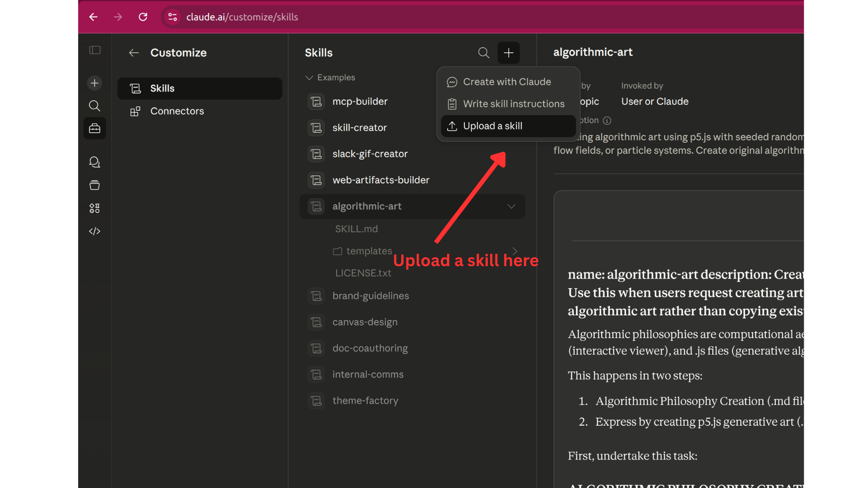This screenshot has width=868, height=488.
Task: Choose Create with Claude option
Action: coord(508,82)
